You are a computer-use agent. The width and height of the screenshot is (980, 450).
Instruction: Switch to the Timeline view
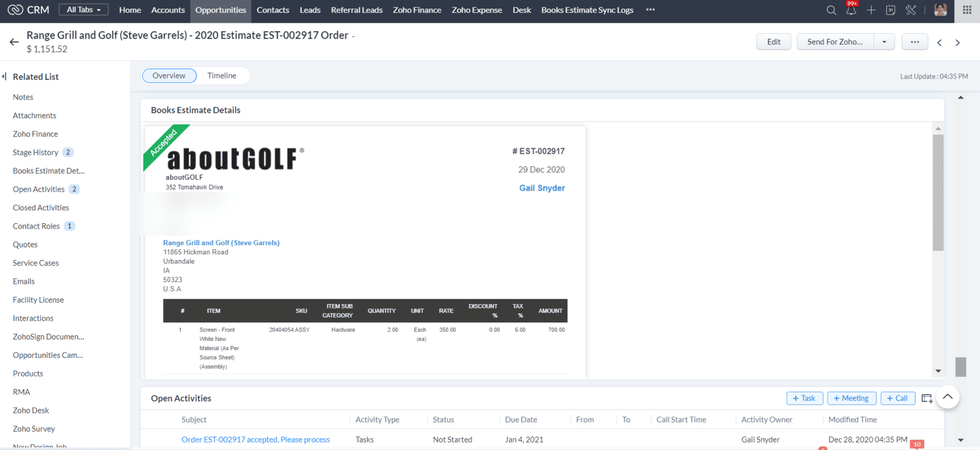[222, 75]
